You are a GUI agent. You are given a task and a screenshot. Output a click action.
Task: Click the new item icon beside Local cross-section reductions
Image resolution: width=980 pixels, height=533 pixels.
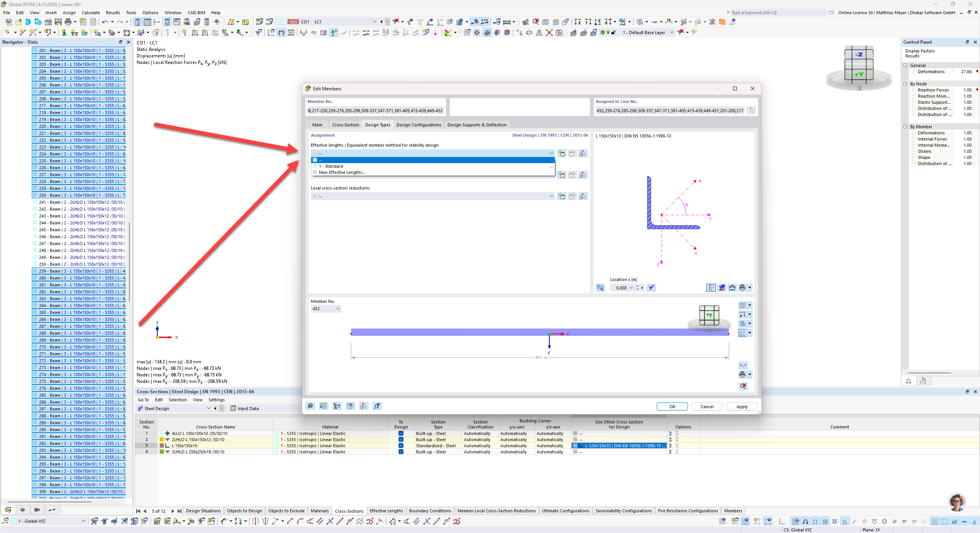[x=562, y=196]
